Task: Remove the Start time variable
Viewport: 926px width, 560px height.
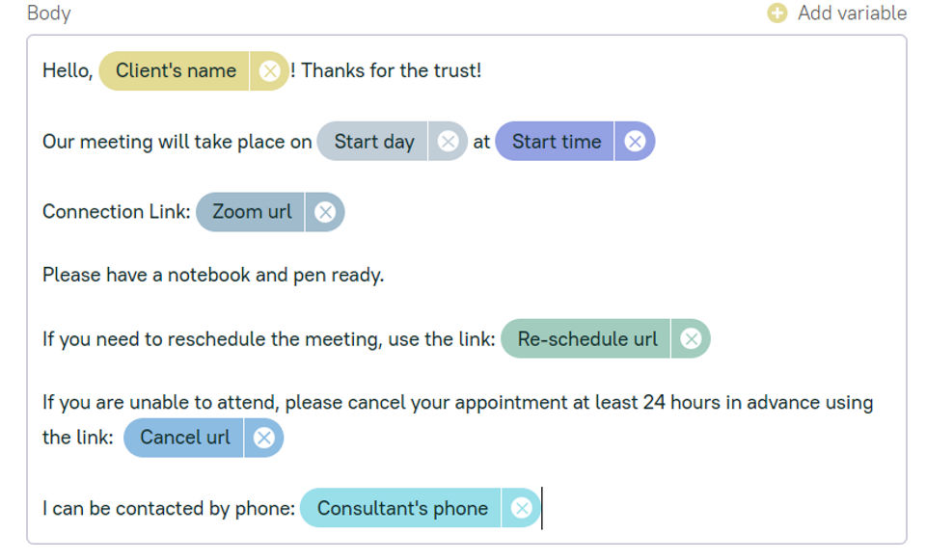Action: click(634, 142)
